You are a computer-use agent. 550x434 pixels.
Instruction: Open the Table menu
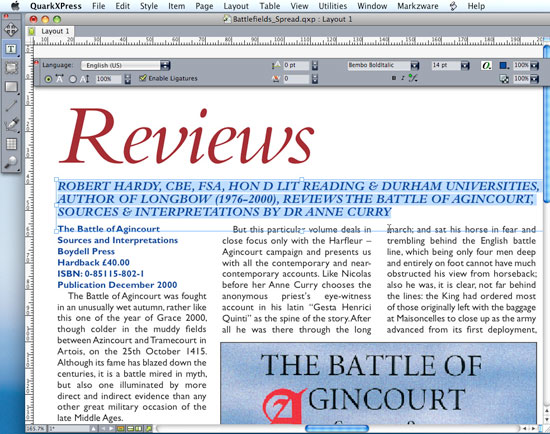270,6
